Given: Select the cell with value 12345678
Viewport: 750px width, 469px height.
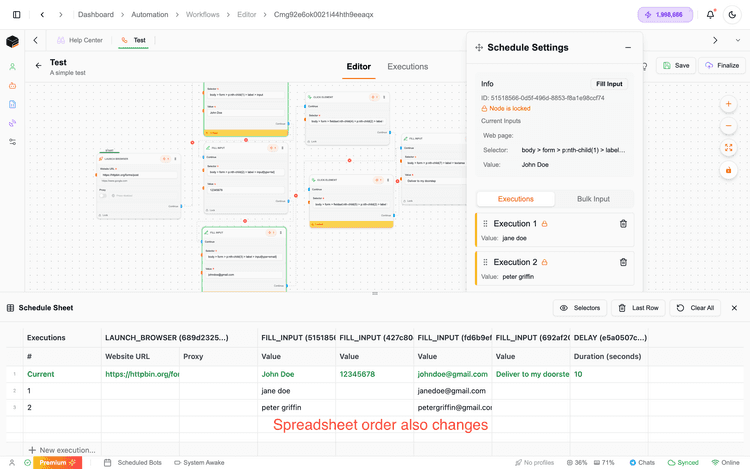Looking at the screenshot, I should pos(375,374).
